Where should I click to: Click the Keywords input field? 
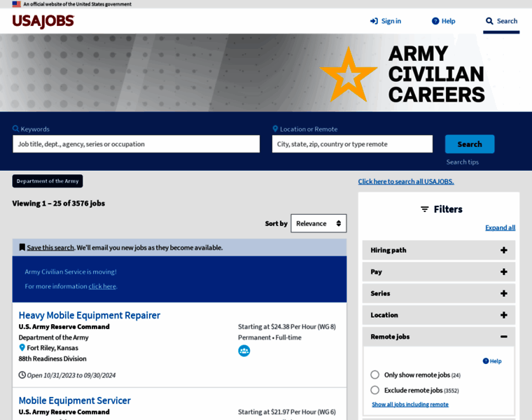click(x=136, y=144)
